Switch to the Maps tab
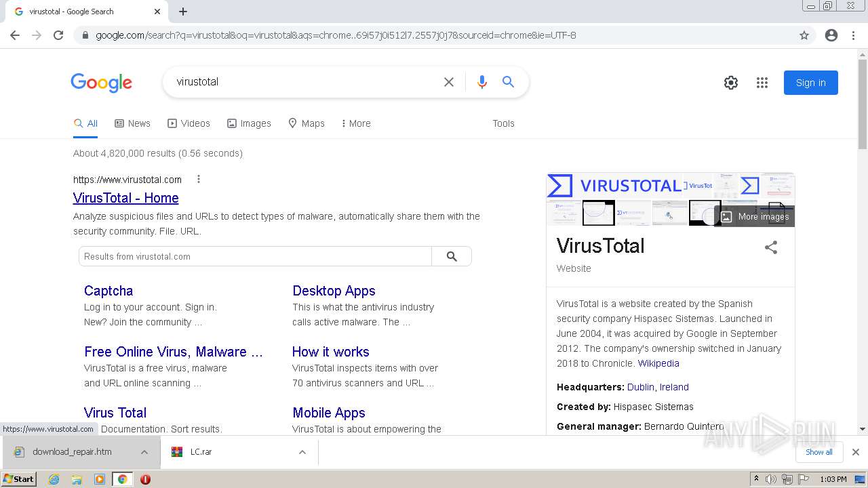The height and width of the screenshot is (488, 868). coord(307,123)
